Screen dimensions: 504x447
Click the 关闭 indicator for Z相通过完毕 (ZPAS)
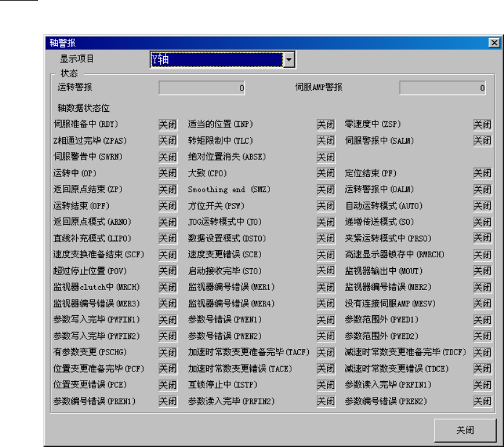pyautogui.click(x=168, y=141)
